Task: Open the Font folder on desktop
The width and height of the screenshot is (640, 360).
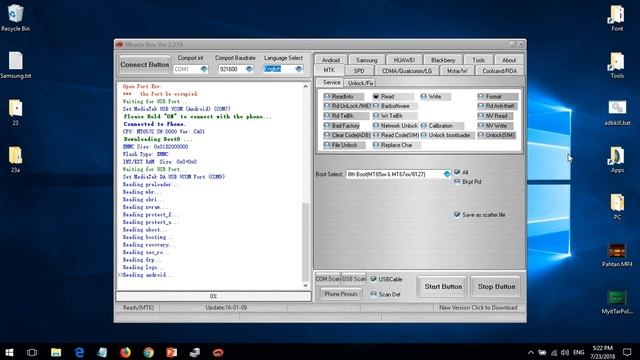Action: tap(617, 18)
